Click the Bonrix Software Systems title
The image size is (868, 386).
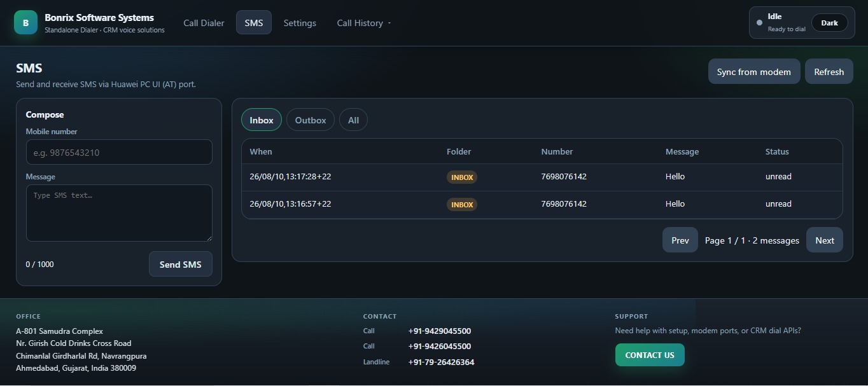tap(99, 18)
